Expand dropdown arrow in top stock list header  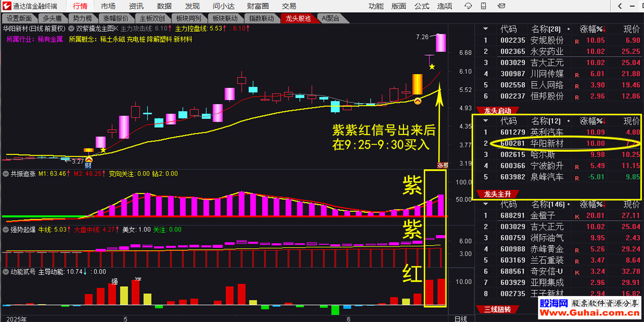tap(486, 29)
